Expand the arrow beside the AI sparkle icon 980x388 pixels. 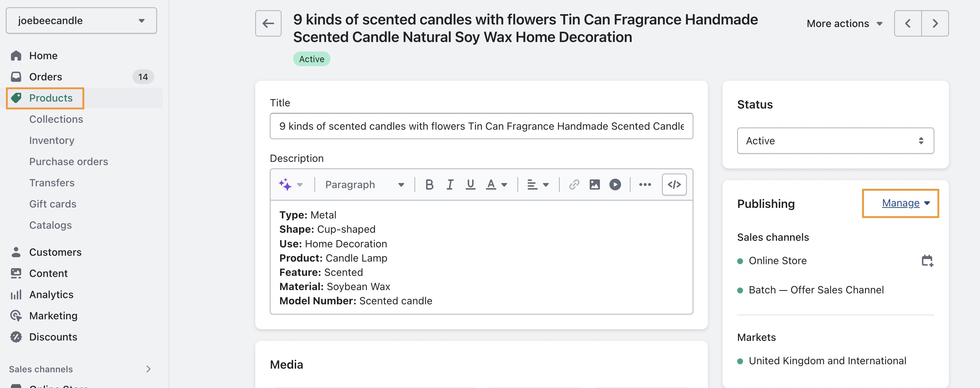click(x=300, y=185)
